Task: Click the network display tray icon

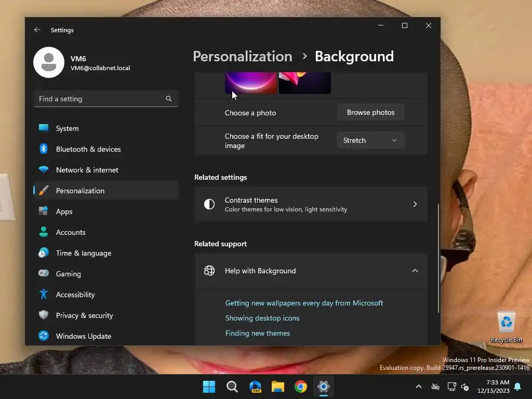Action: click(451, 387)
